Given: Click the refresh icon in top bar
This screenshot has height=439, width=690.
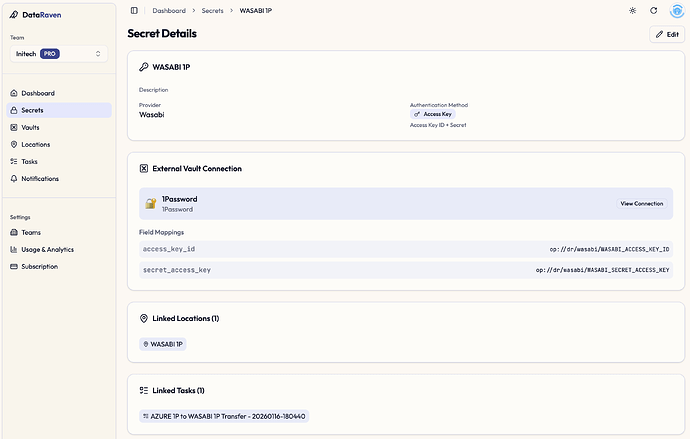Looking at the screenshot, I should [653, 10].
